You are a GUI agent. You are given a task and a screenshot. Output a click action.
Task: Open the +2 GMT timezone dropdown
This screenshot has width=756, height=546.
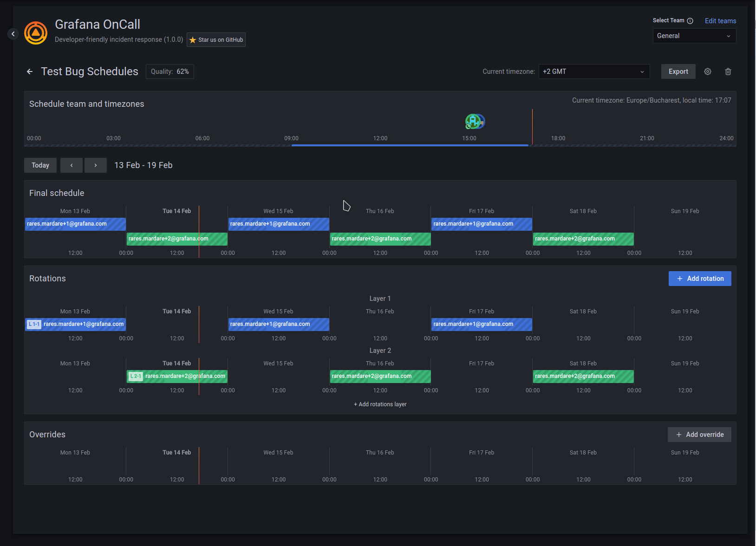point(594,71)
